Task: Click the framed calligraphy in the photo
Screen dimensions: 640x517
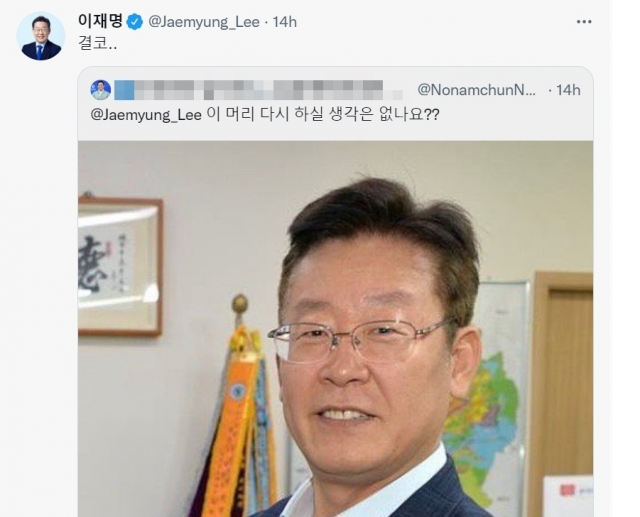Action: 120,266
